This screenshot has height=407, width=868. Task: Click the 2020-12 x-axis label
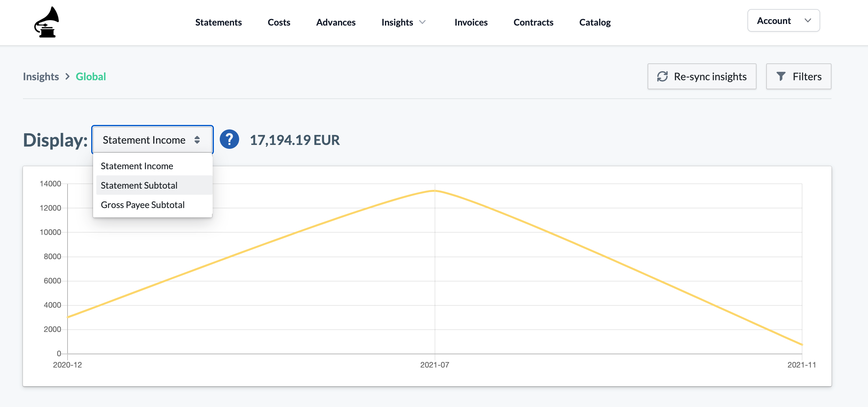[68, 365]
